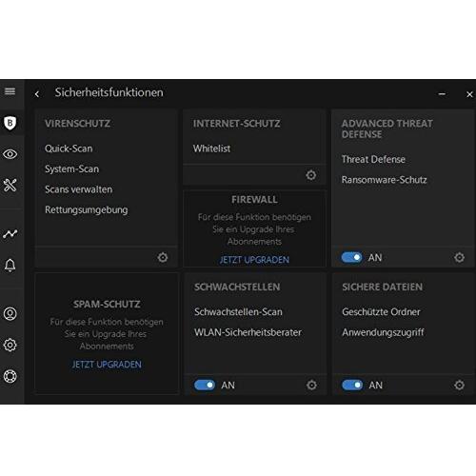Open the notifications bell icon
The width and height of the screenshot is (476, 476).
tap(10, 265)
